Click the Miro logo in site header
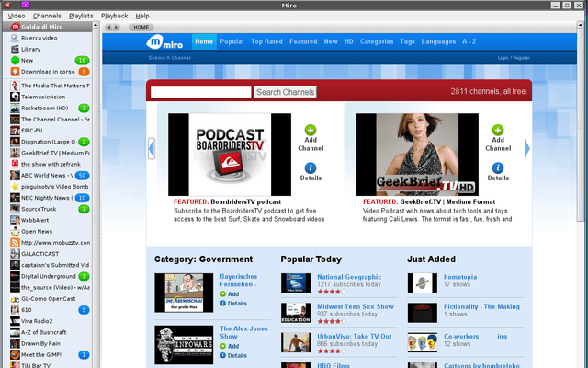This screenshot has width=588, height=368. (164, 42)
